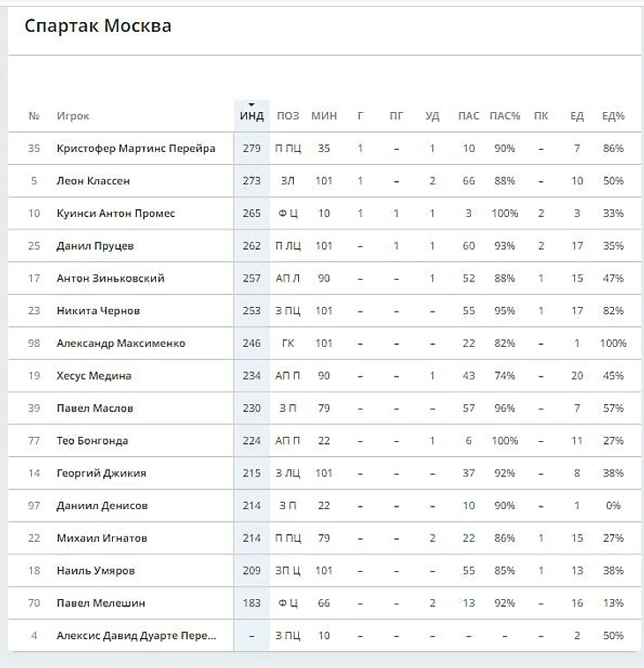644x668 pixels.
Task: Click the Игрок column header
Action: [x=73, y=116]
